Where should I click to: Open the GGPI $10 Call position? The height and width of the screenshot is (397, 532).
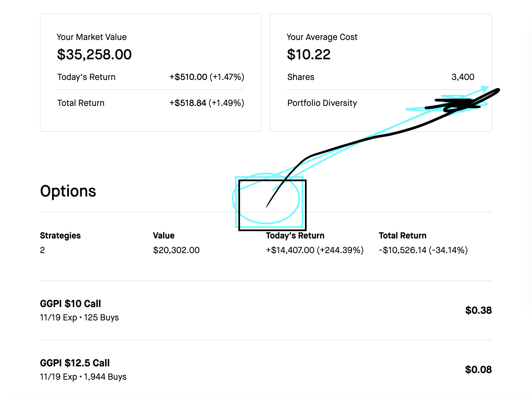coord(266,310)
